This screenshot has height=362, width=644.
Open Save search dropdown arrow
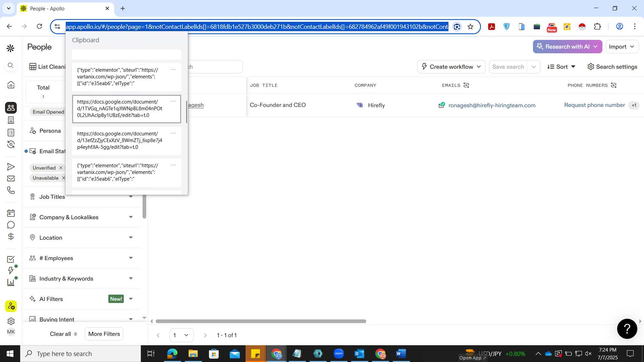[533, 67]
